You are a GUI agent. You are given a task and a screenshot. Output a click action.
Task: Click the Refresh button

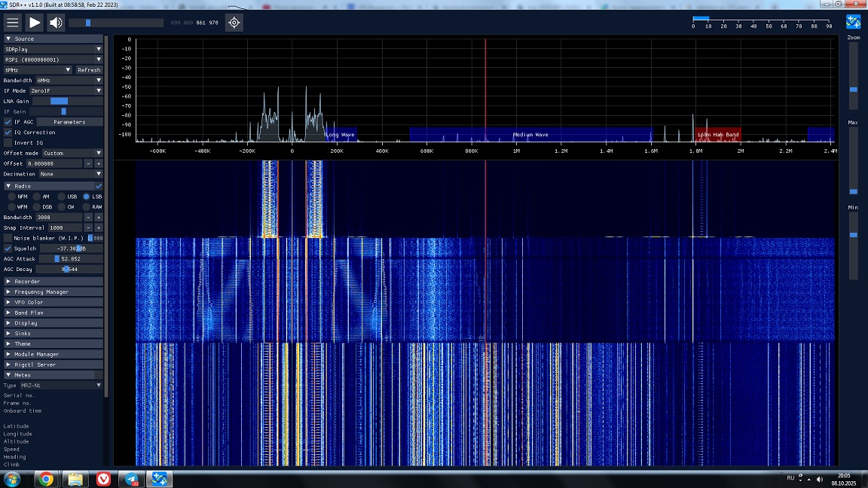[x=89, y=70]
